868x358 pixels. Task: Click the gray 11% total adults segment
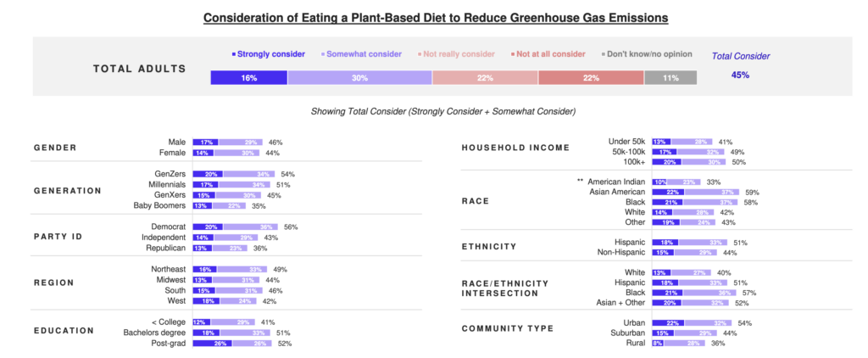pos(670,77)
